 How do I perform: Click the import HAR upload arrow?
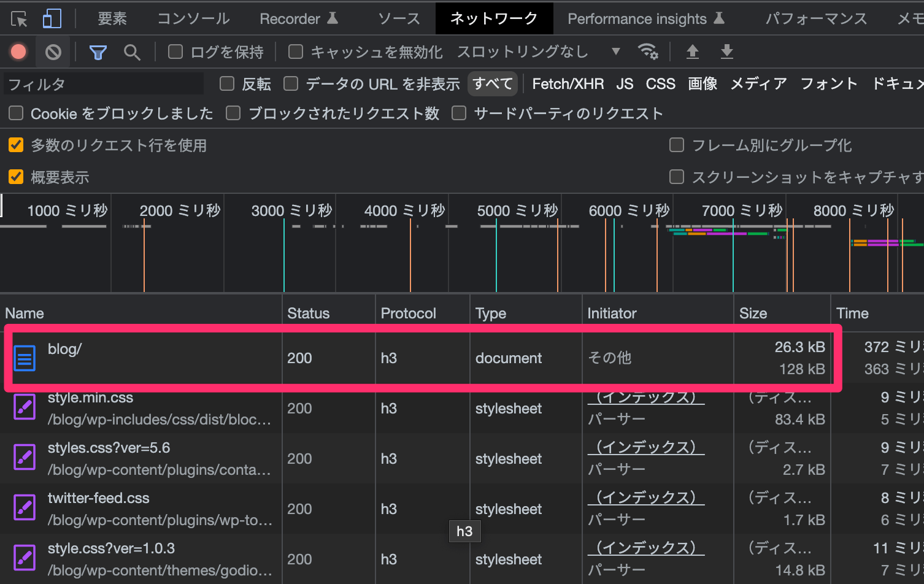693,52
